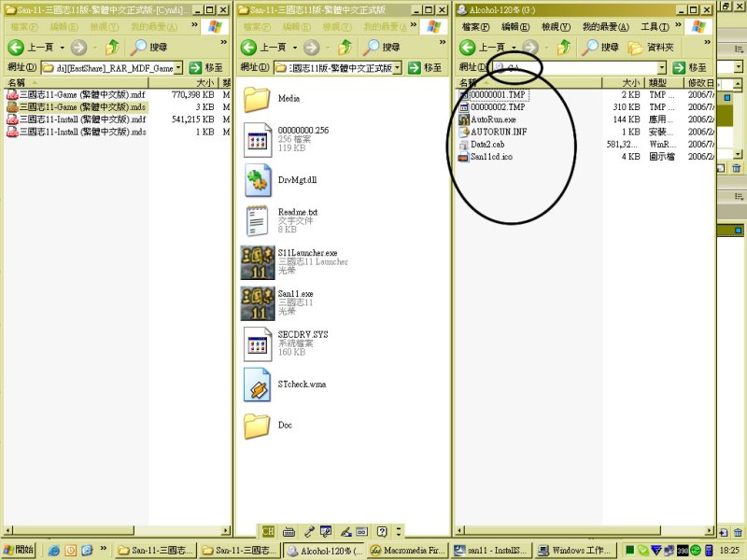The image size is (747, 560).
Task: Open 編輯(E) menu in Alcohol-120% window
Action: [x=515, y=27]
